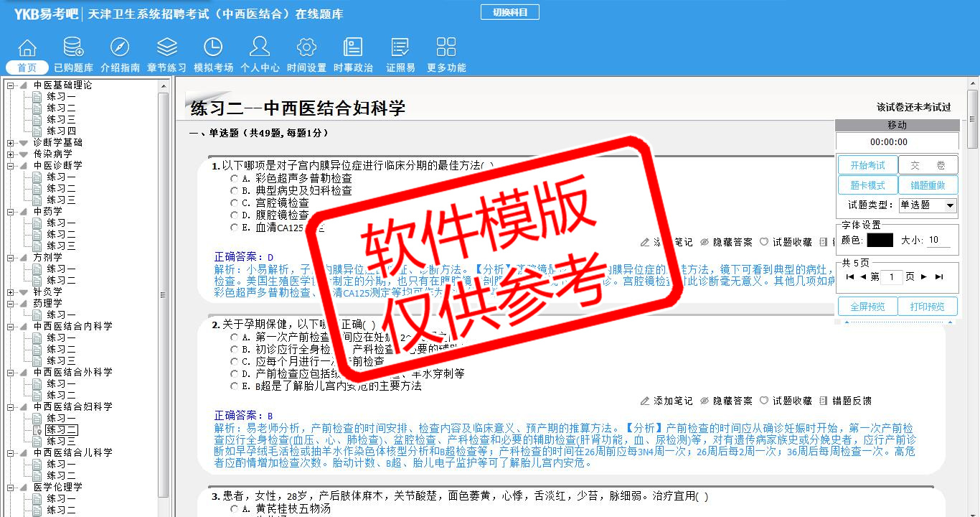This screenshot has width=980, height=517.
Task: Open 时间设置 gear icon
Action: coord(306,48)
